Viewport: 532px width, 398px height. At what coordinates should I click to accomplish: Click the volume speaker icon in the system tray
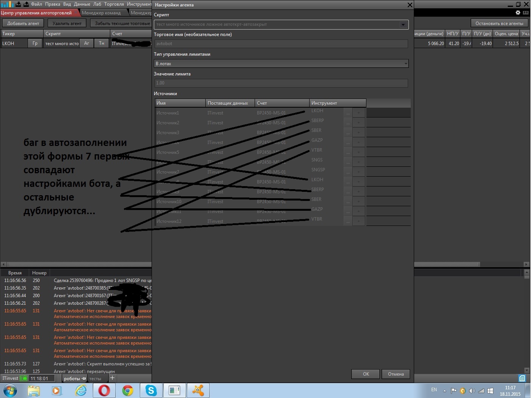click(x=472, y=391)
